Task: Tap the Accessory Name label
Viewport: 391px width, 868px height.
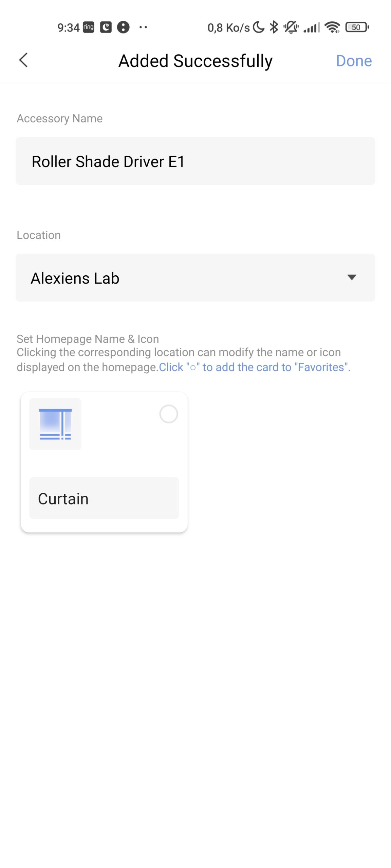Action: [x=60, y=118]
